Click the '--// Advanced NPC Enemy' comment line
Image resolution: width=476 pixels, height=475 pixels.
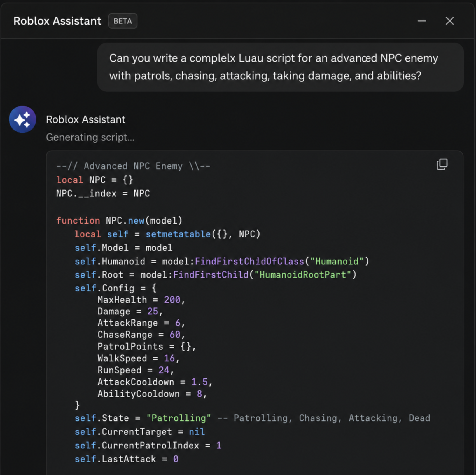133,166
